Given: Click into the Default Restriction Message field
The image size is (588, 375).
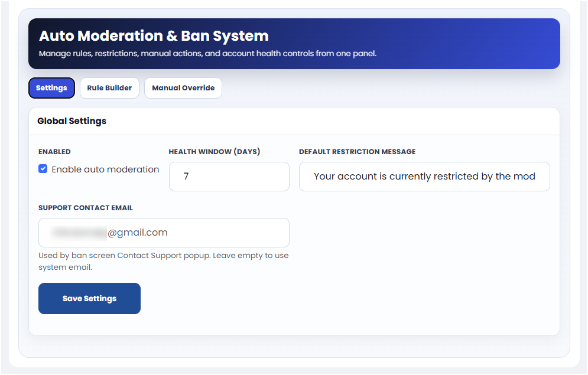Looking at the screenshot, I should (x=424, y=177).
